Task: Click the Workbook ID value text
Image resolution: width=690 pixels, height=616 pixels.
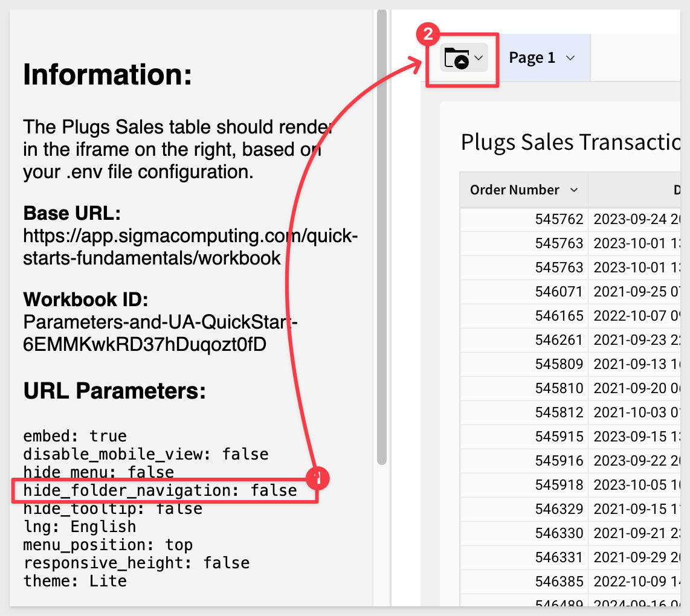Action: click(x=160, y=333)
